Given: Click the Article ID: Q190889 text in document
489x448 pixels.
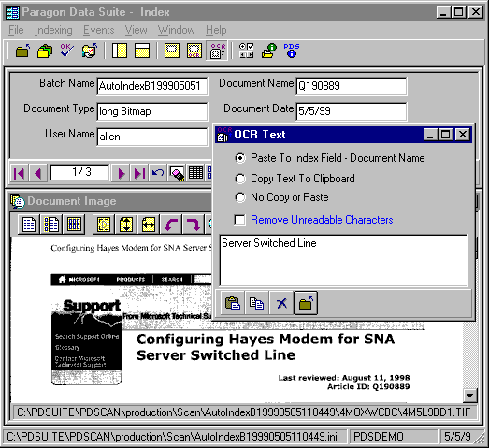Looking at the screenshot, I should 368,386.
